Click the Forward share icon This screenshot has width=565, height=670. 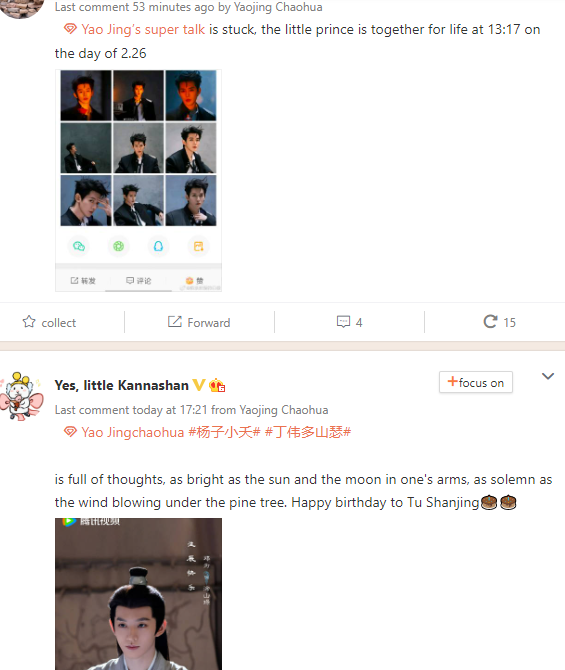click(174, 321)
